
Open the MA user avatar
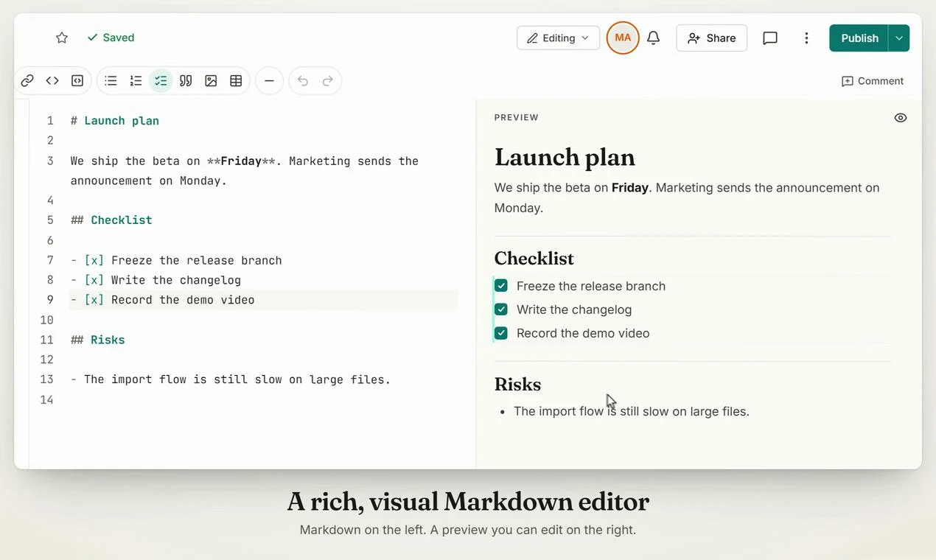[623, 38]
